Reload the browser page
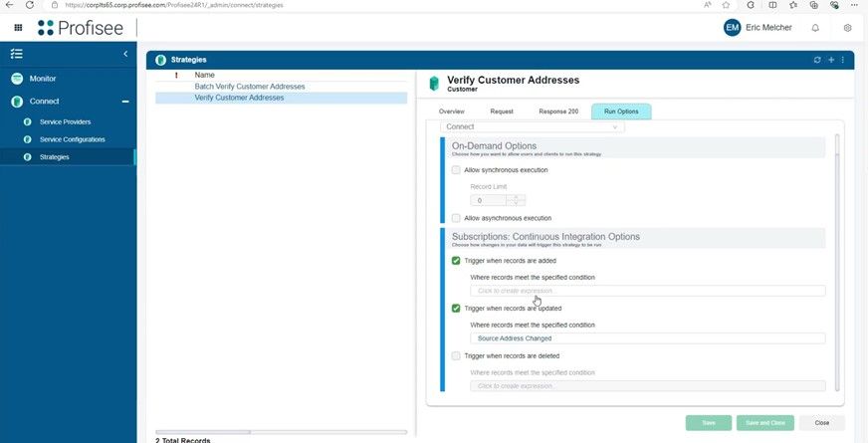 coord(30,5)
